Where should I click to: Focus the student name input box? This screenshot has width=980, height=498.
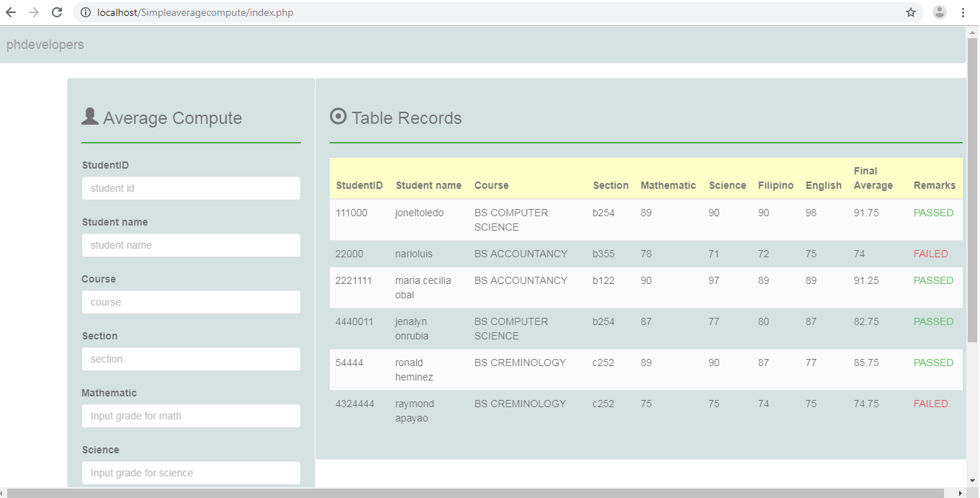point(191,245)
